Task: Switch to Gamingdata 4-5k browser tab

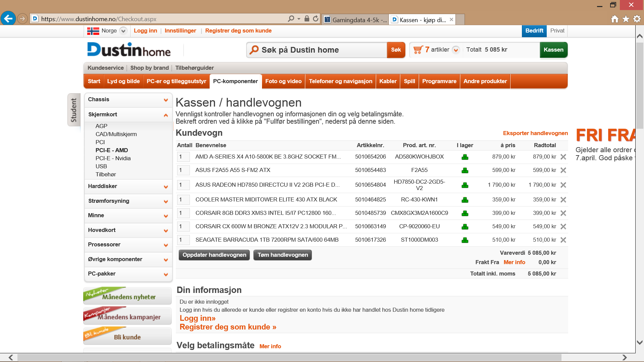Action: pyautogui.click(x=355, y=20)
